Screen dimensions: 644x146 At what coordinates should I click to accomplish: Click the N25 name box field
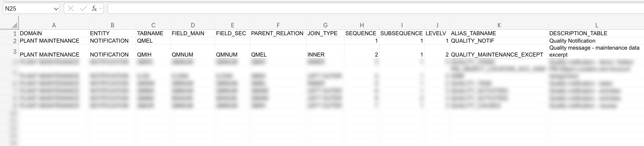point(27,9)
